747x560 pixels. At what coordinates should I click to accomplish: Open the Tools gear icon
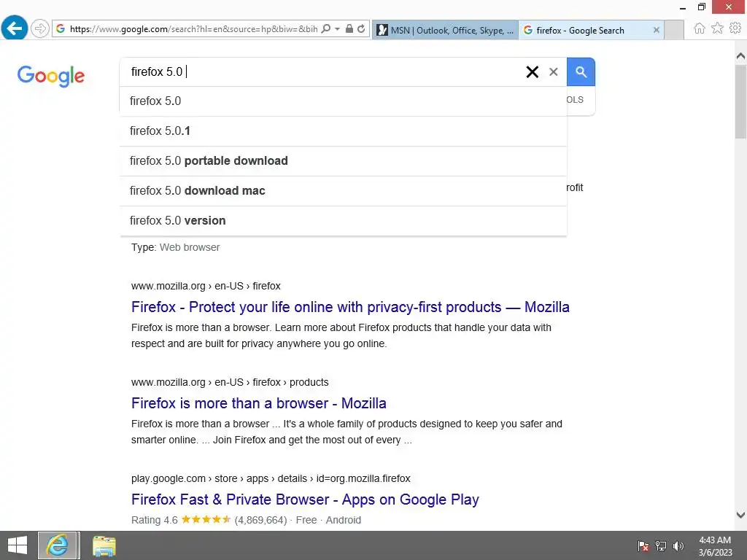735,28
